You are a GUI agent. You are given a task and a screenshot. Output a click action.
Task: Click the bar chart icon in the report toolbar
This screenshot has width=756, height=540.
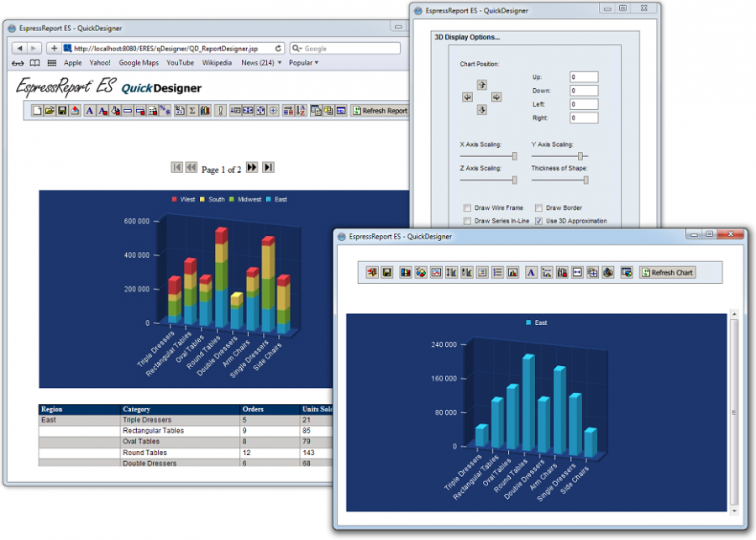(x=206, y=111)
